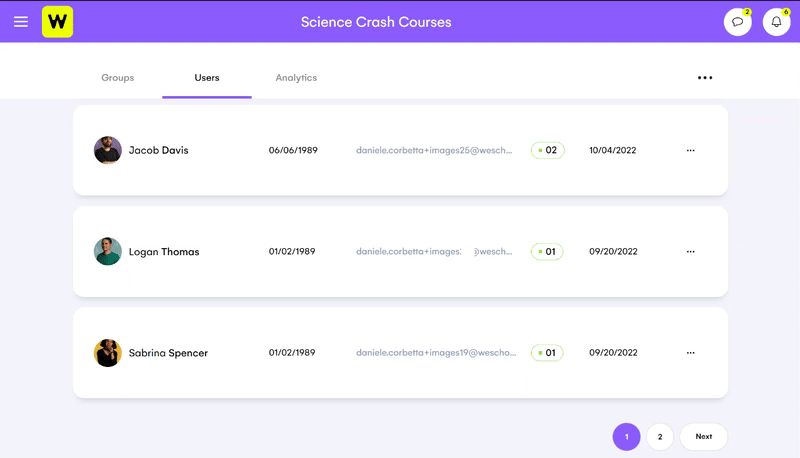Image resolution: width=800 pixels, height=458 pixels.
Task: Click Jacob Davis's avatar photo
Action: coord(108,150)
